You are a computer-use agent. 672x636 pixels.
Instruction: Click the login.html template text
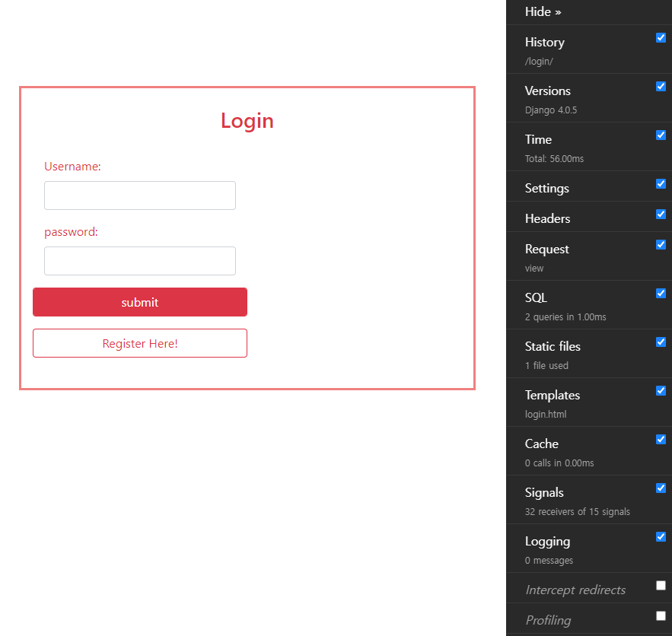pyautogui.click(x=546, y=415)
